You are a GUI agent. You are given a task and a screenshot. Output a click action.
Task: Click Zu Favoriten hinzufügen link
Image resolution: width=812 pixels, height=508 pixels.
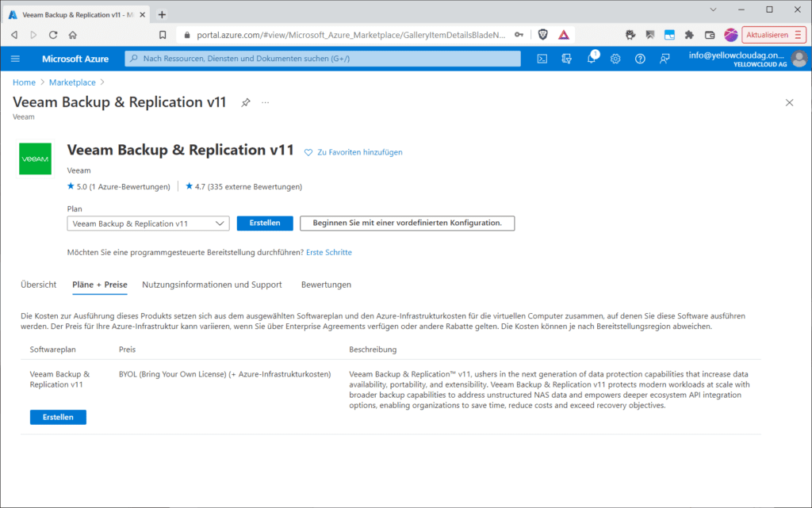tap(360, 152)
